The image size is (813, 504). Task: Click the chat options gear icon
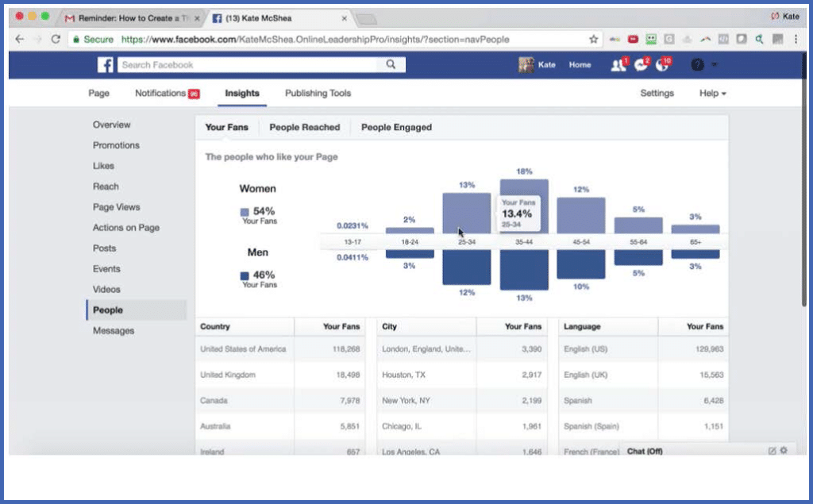tap(784, 451)
